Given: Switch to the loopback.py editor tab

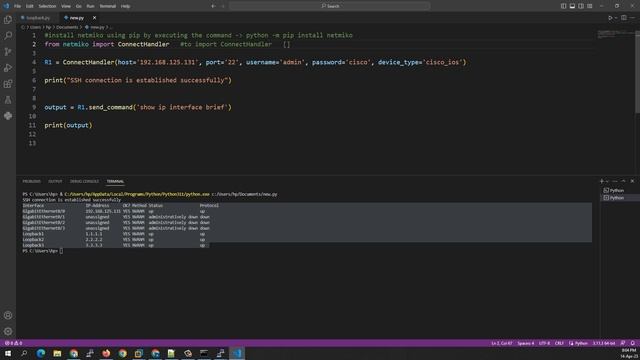Looking at the screenshot, I should pos(38,18).
